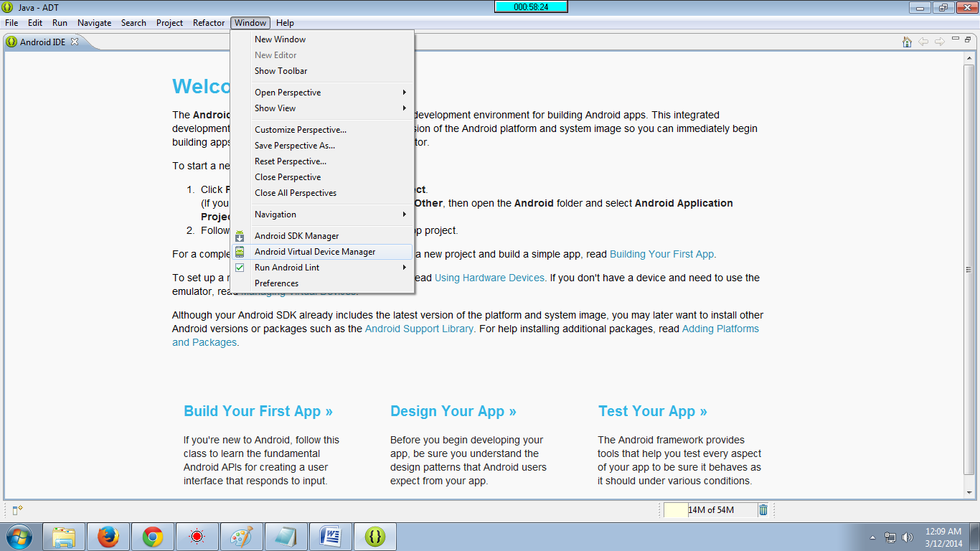The height and width of the screenshot is (551, 980).
Task: Open the Help menu
Action: pos(285,22)
